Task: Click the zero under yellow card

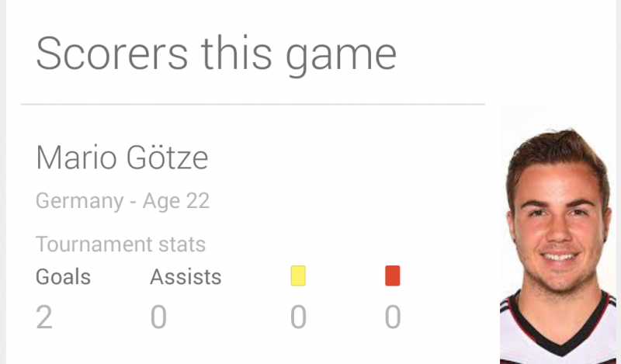Action: pyautogui.click(x=298, y=317)
